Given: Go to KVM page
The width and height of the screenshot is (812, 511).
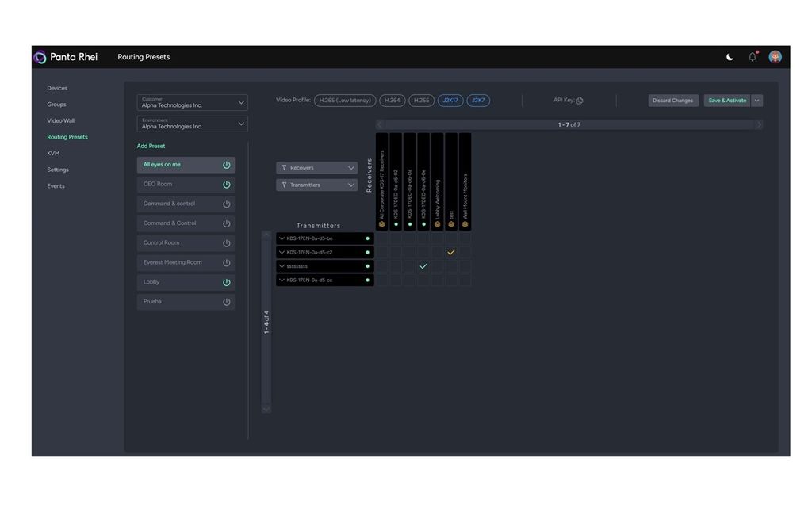Looking at the screenshot, I should click(x=53, y=153).
